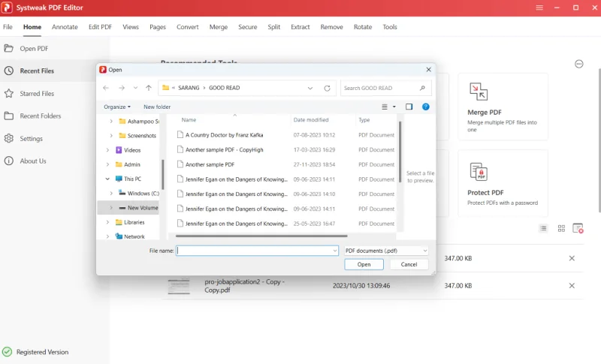
Task: Open the PDF documents file type dropdown
Action: (385, 251)
